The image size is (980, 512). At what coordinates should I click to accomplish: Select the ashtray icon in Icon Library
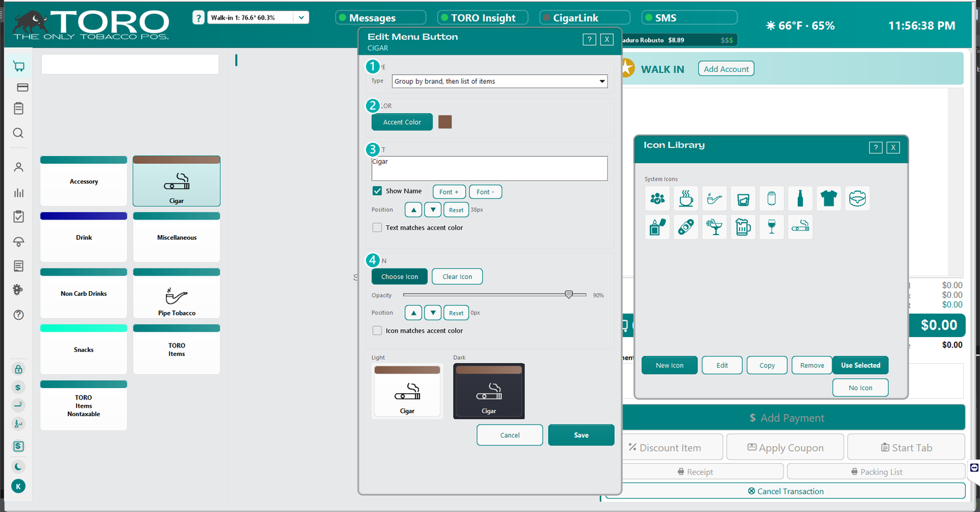point(858,198)
